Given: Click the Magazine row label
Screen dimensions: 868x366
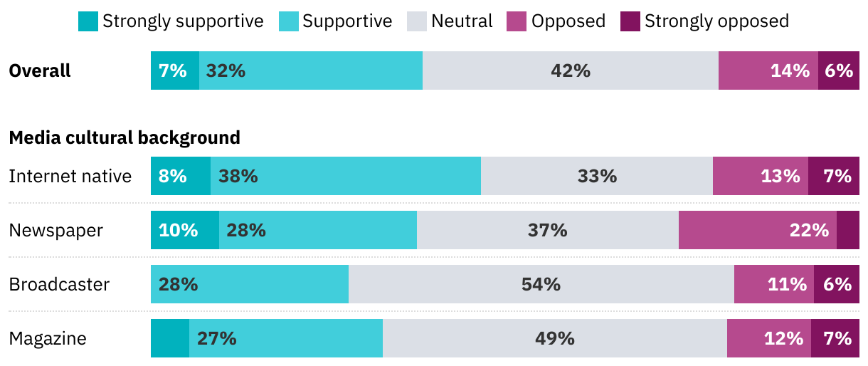Looking at the screenshot, I should pyautogui.click(x=48, y=338).
